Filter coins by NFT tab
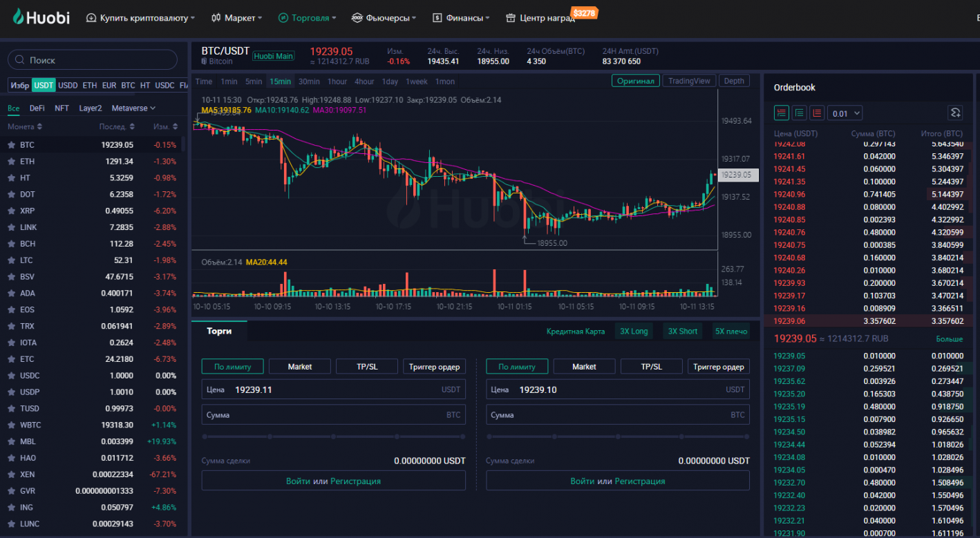980x538 pixels. tap(62, 108)
